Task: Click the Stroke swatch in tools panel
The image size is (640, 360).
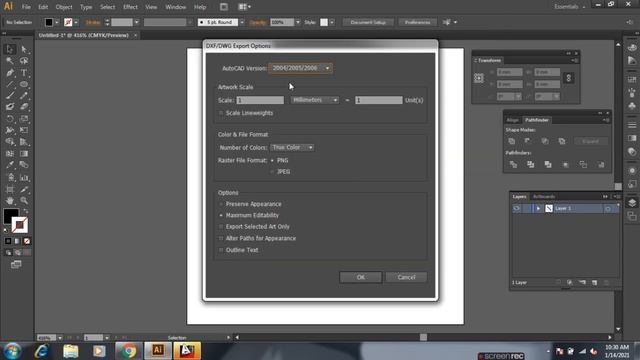Action: (20, 225)
